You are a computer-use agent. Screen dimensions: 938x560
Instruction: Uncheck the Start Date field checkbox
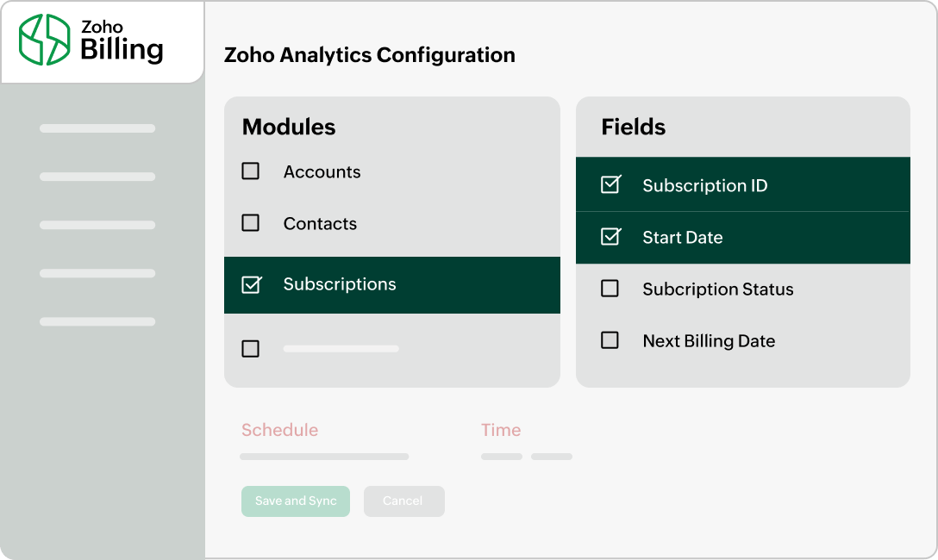[610, 236]
